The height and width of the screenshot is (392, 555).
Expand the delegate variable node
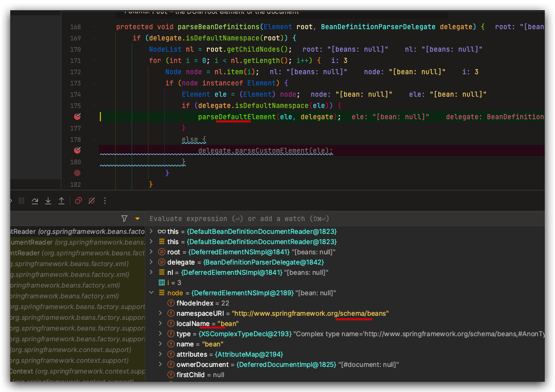[152, 263]
